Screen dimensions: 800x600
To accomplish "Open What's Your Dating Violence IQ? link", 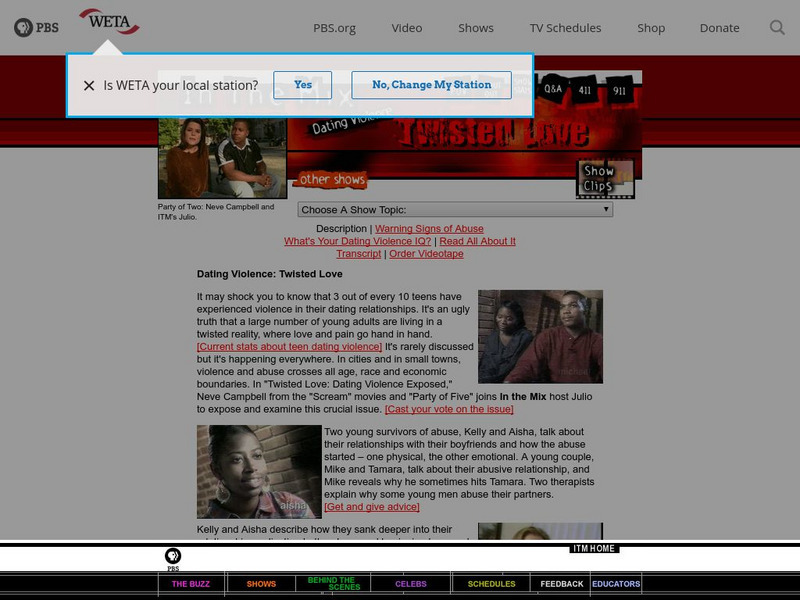I will coord(358,241).
